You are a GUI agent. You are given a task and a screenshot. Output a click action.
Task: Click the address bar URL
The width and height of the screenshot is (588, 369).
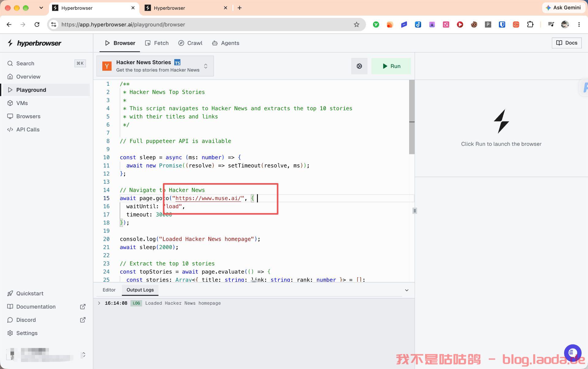click(x=123, y=24)
